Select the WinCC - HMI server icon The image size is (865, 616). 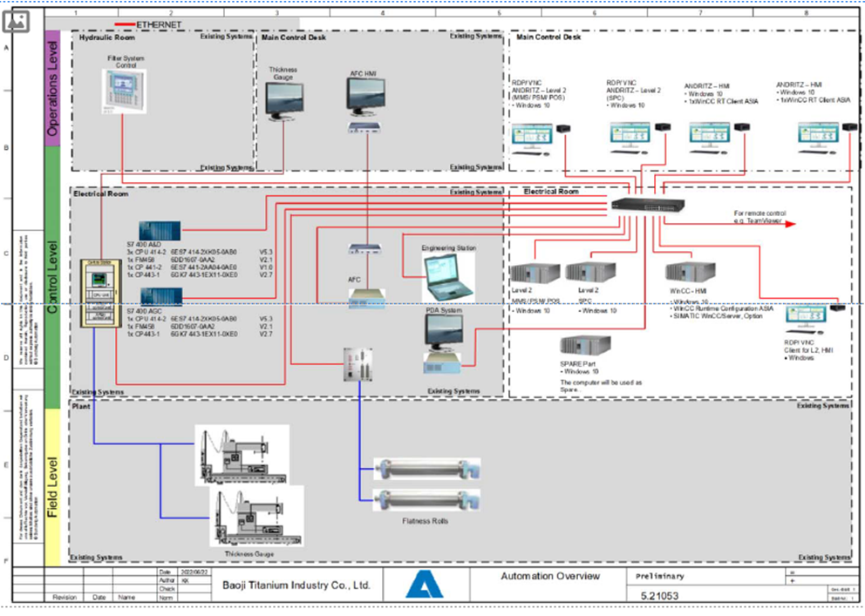pyautogui.click(x=690, y=274)
